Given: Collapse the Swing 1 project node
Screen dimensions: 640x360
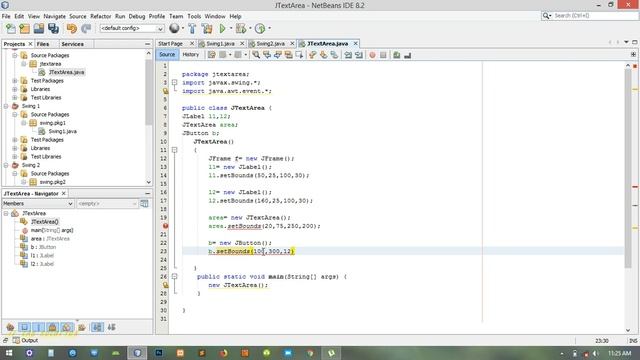Looking at the screenshot, I should click(x=6, y=106).
